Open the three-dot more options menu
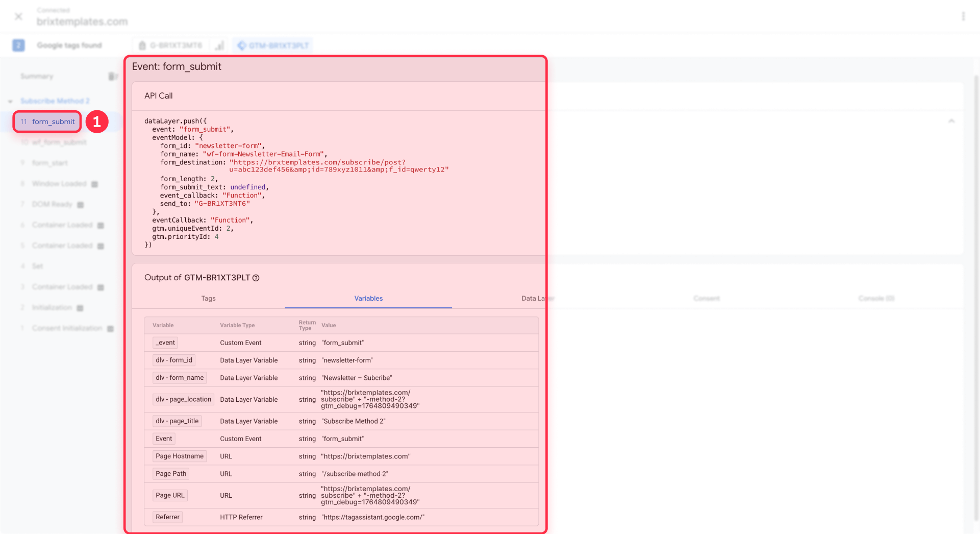Viewport: 980px width, 534px height. [963, 16]
